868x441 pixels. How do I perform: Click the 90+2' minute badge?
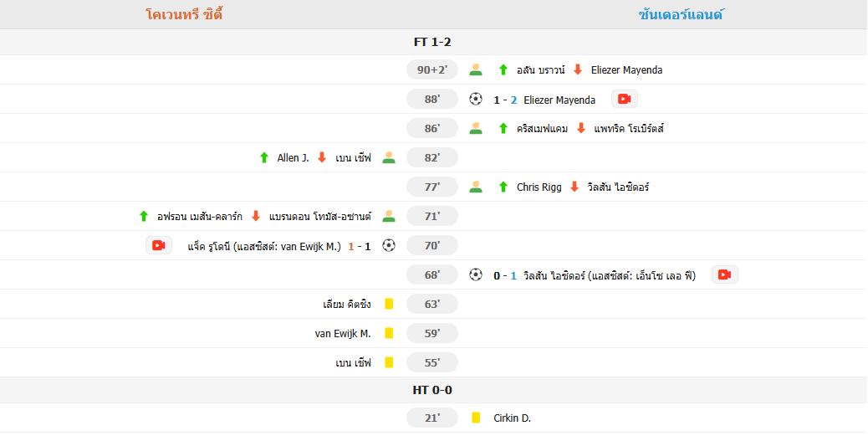pos(432,69)
